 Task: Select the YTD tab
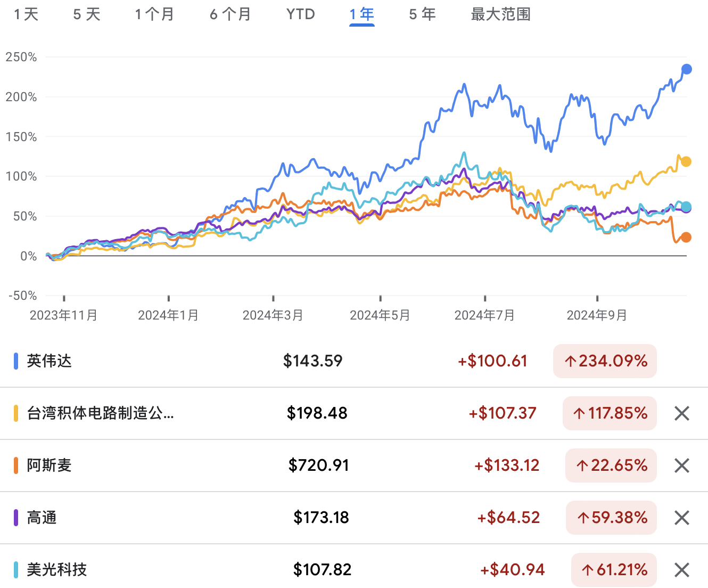click(x=301, y=14)
